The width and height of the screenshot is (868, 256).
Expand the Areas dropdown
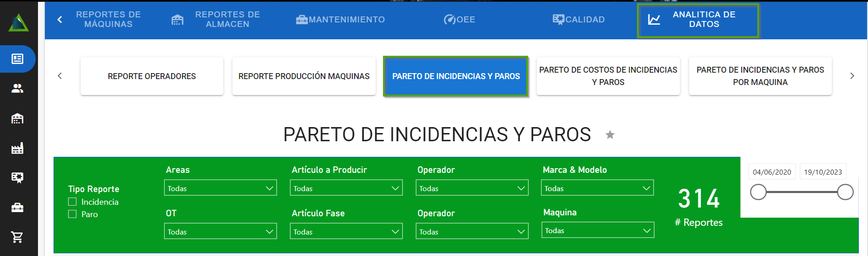[220, 188]
